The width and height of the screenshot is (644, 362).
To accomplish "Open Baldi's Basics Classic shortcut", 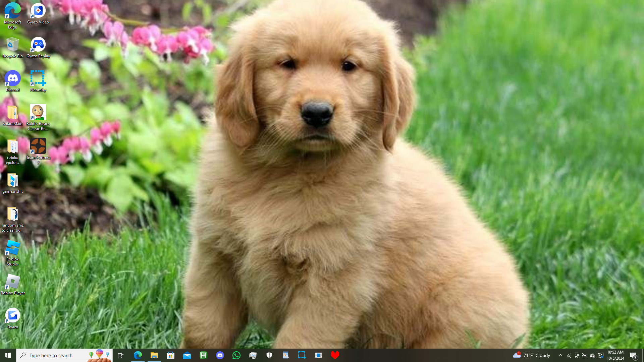I will click(x=38, y=116).
